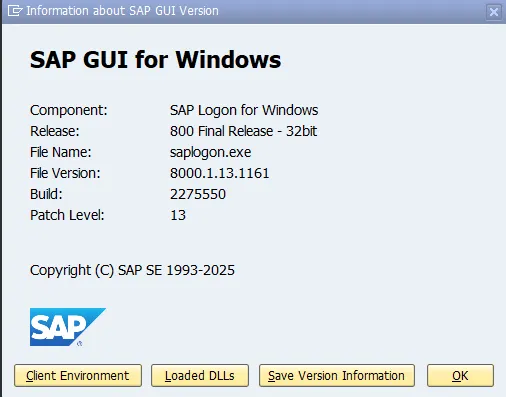The width and height of the screenshot is (506, 397).
Task: Select the value '800 Final Release - 32bit'
Action: coord(243,131)
